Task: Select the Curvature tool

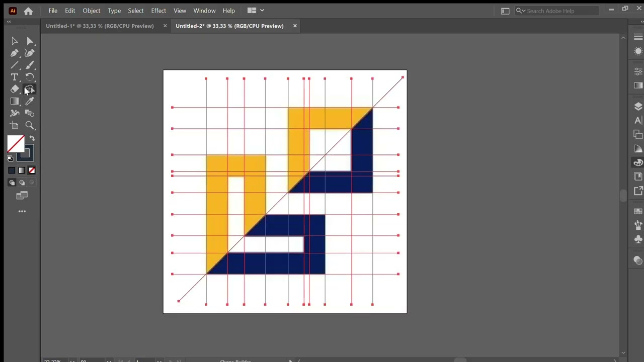Action: tap(30, 53)
